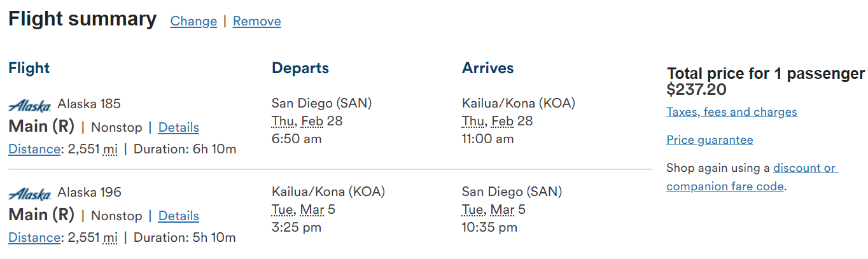Click the Change link
The width and height of the screenshot is (868, 259).
193,22
